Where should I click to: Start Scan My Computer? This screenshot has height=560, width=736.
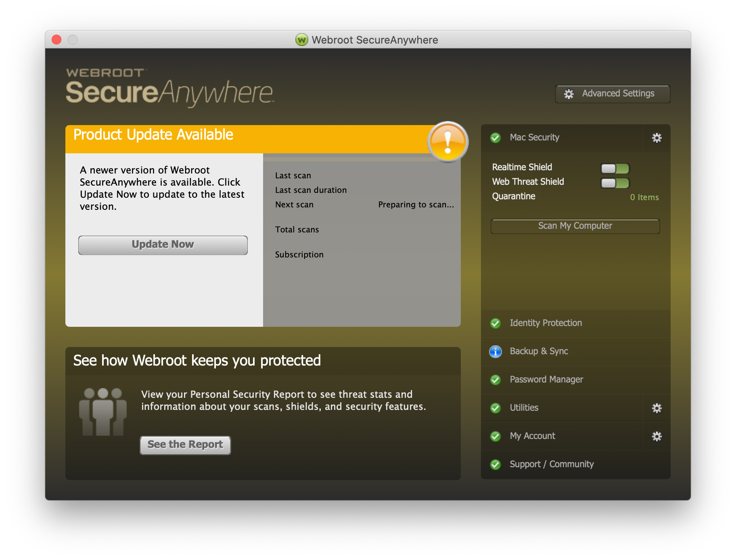click(x=575, y=226)
